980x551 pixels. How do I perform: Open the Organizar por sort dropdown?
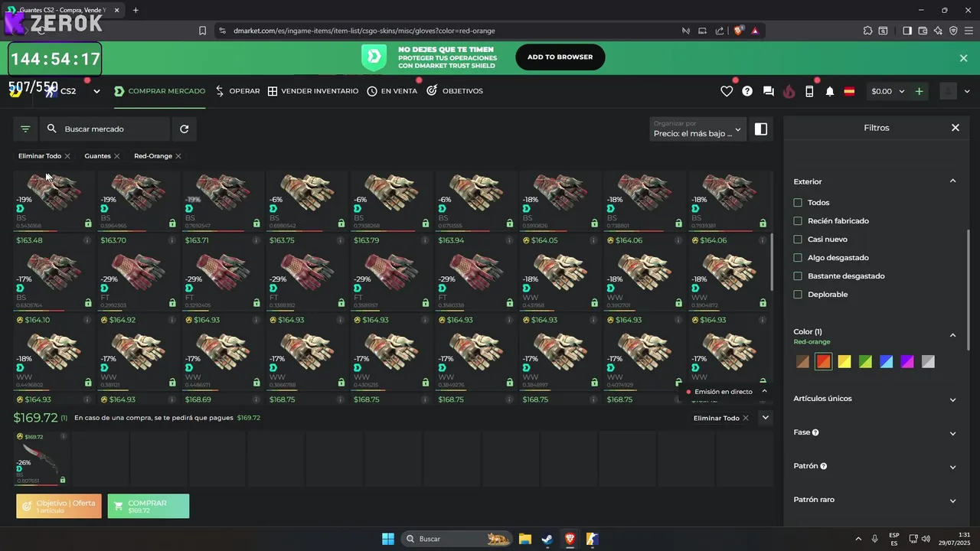pyautogui.click(x=697, y=129)
